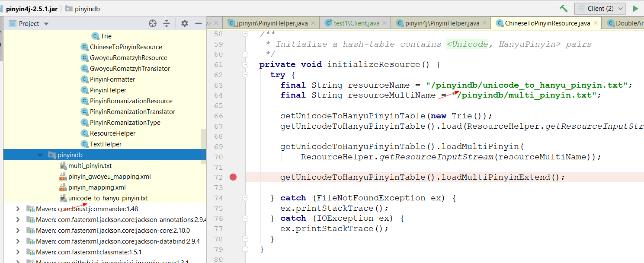
Task: Click the multi_pinyin.txt file icon
Action: (x=62, y=166)
